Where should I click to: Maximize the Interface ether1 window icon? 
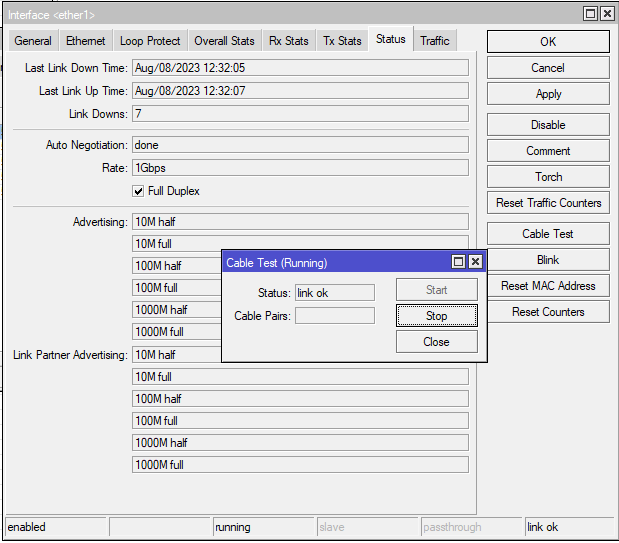click(x=590, y=14)
